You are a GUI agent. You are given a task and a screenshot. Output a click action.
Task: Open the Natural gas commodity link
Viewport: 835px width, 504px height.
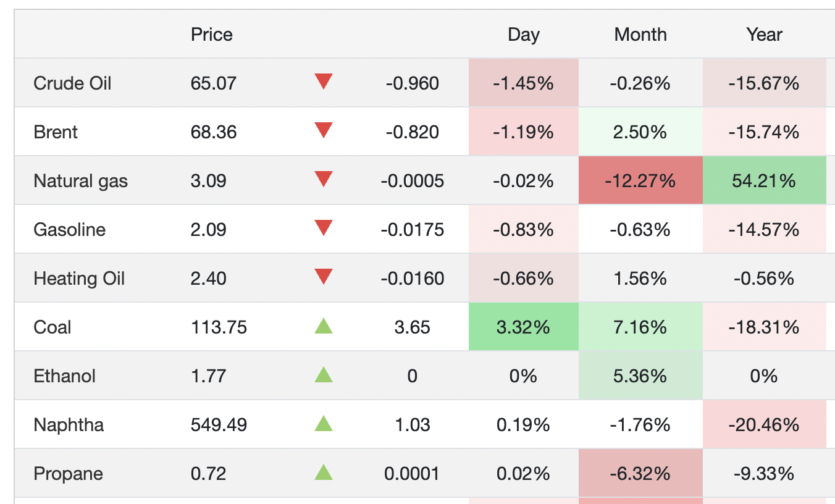(x=81, y=181)
